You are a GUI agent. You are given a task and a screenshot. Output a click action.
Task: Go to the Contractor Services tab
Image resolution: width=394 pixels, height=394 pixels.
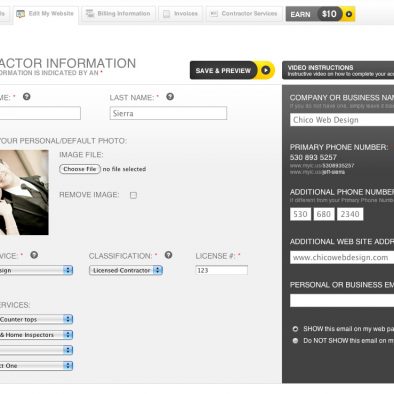244,14
